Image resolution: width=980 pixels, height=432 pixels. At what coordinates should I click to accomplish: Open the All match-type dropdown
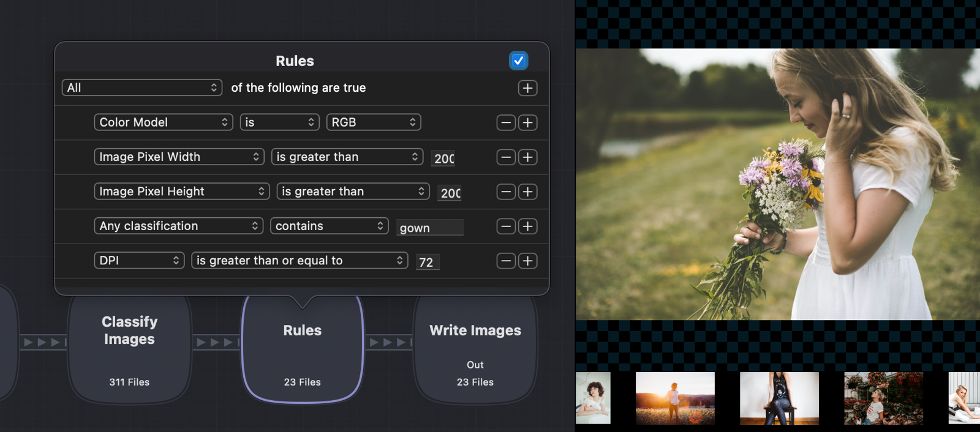coord(141,88)
